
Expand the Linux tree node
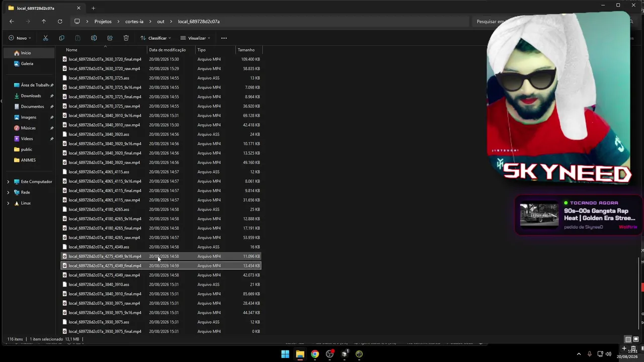coord(8,203)
